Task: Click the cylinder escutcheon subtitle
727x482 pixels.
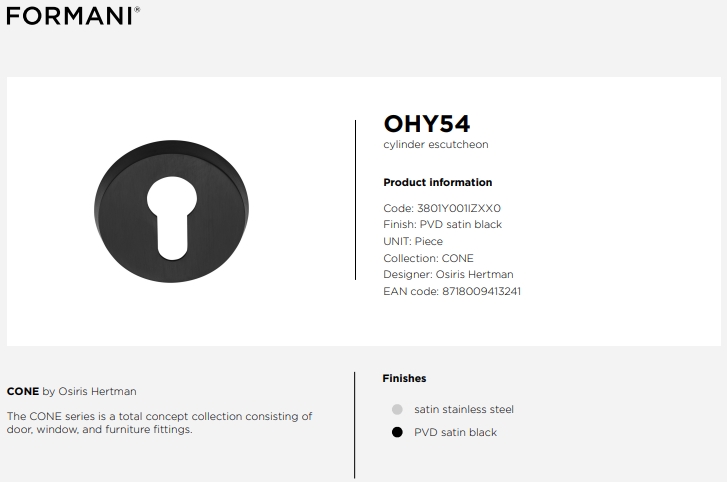Action: coord(436,145)
